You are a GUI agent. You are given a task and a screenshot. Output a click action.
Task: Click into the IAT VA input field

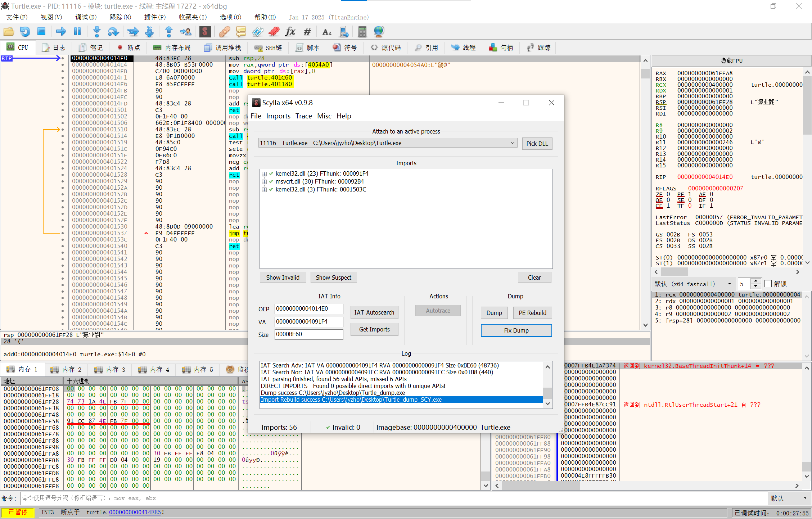(x=308, y=321)
